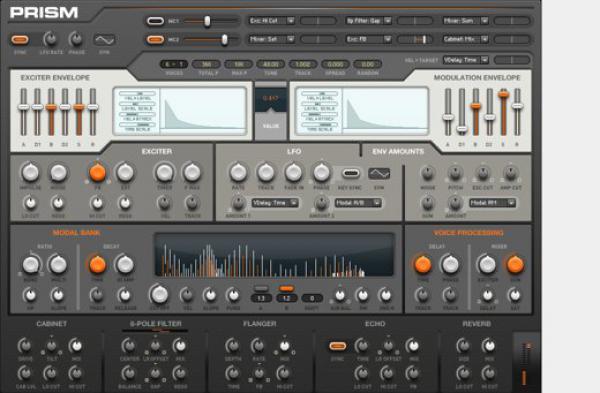Click the Modulation Envelope sustain (S) orange fader

pos(504,94)
